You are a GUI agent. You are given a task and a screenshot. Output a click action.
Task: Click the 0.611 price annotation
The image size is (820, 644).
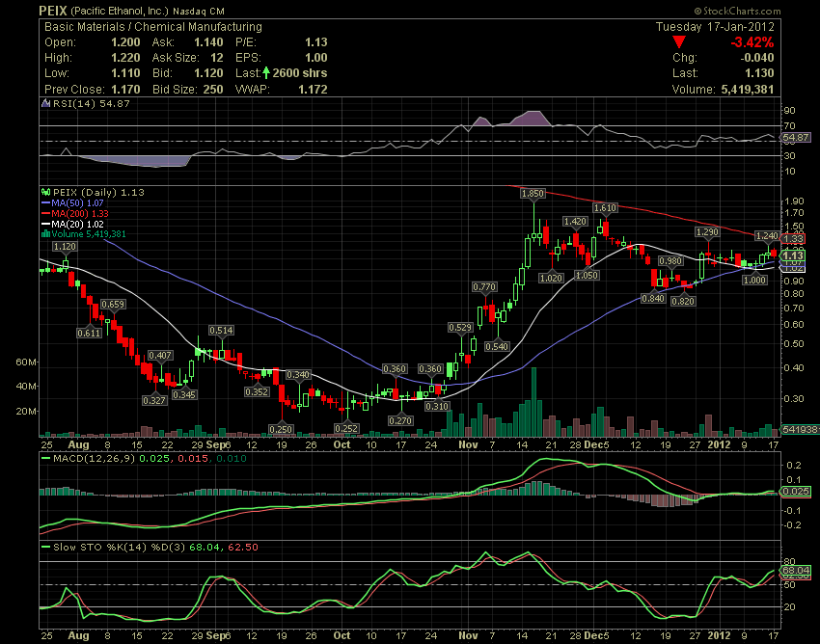(x=89, y=333)
